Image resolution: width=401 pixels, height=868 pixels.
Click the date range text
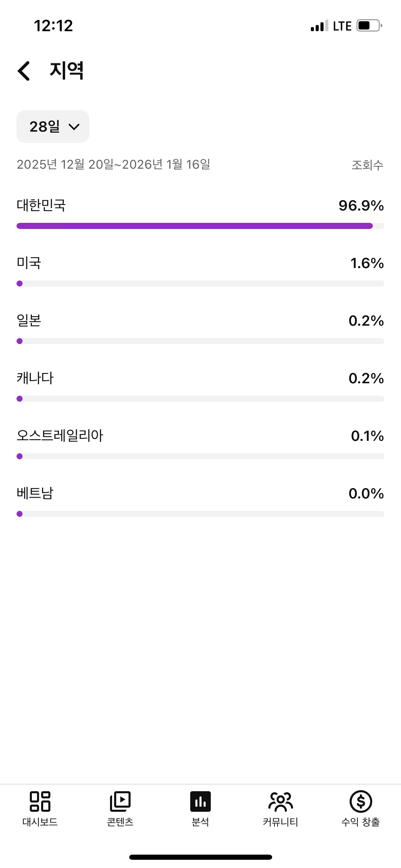coord(113,165)
